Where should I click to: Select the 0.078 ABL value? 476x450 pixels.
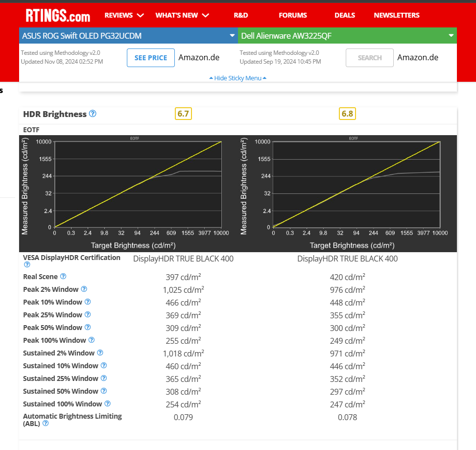[x=347, y=417]
